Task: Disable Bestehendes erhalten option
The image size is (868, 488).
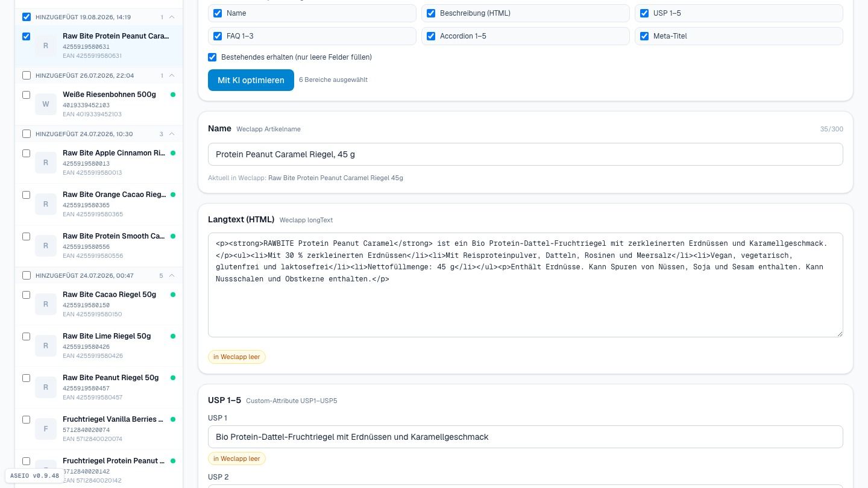Action: coord(212,57)
